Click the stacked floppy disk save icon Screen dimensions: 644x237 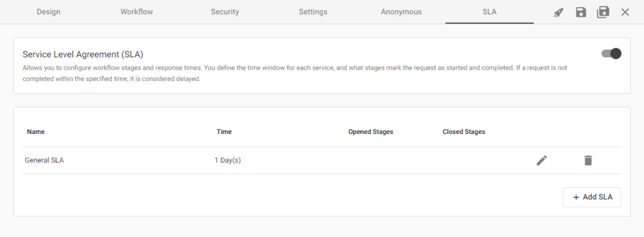[603, 12]
